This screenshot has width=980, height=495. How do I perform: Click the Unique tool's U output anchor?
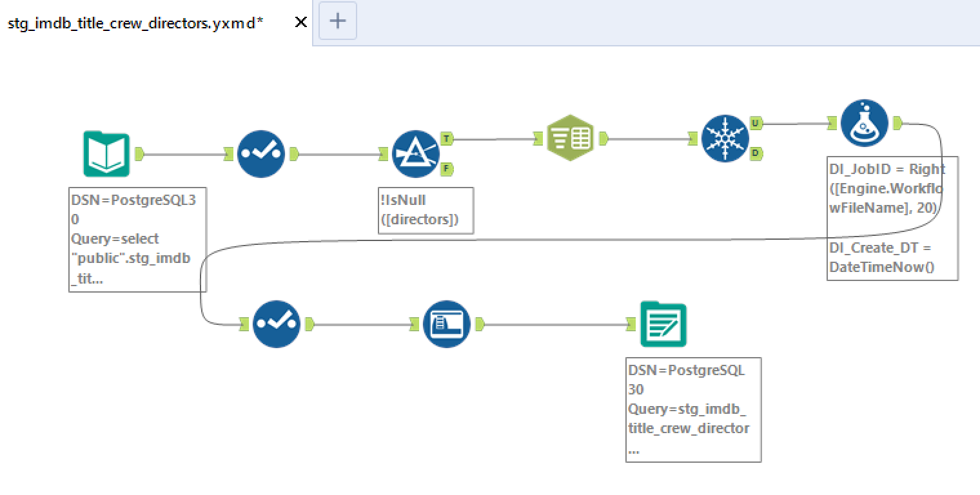point(756,122)
